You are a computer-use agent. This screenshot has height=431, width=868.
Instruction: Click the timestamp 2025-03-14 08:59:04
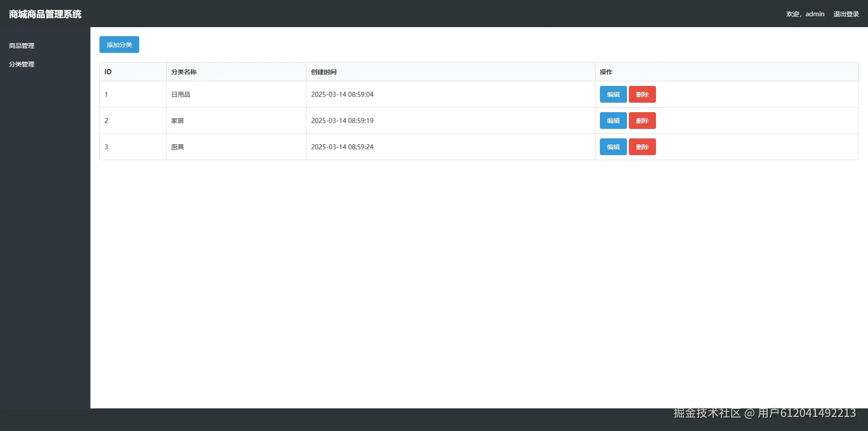342,95
